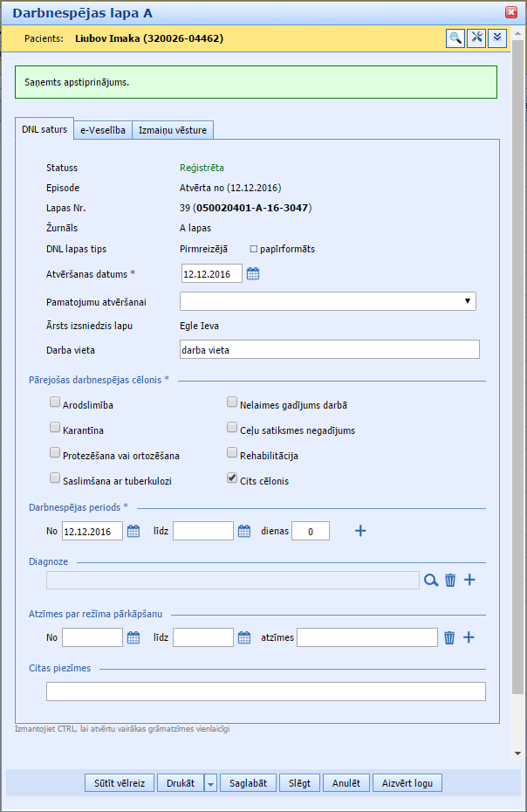Click the vertical scrollbar down arrow
This screenshot has width=527, height=812.
[x=517, y=754]
